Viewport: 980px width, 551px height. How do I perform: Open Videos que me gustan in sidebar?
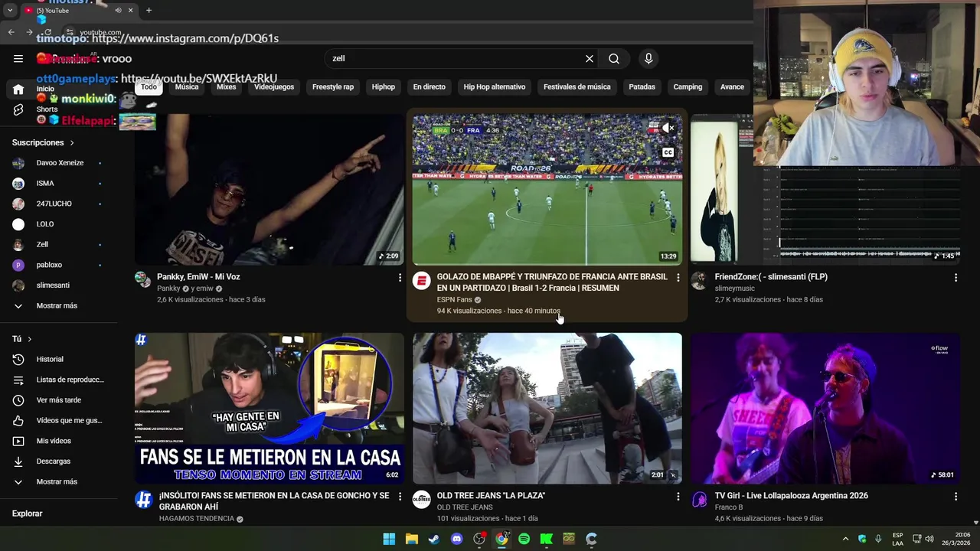click(x=57, y=420)
